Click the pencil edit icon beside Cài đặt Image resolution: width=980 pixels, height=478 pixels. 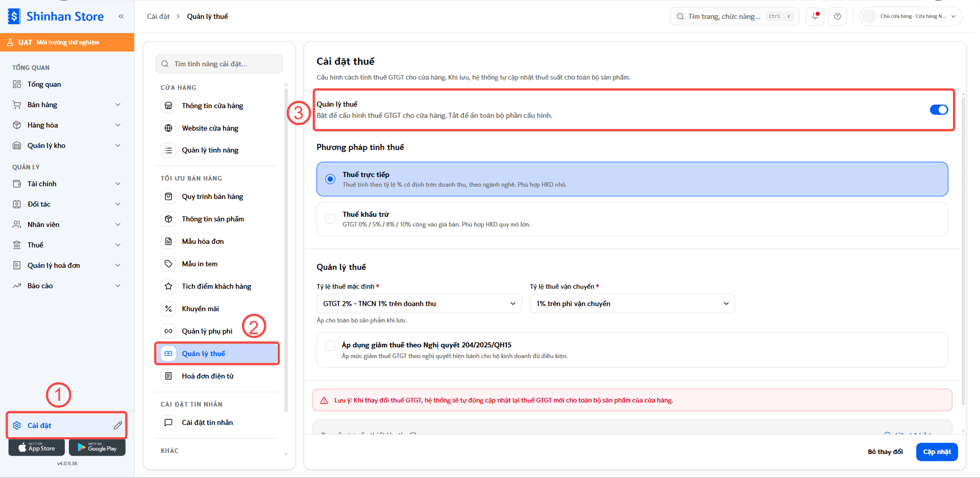pyautogui.click(x=118, y=425)
